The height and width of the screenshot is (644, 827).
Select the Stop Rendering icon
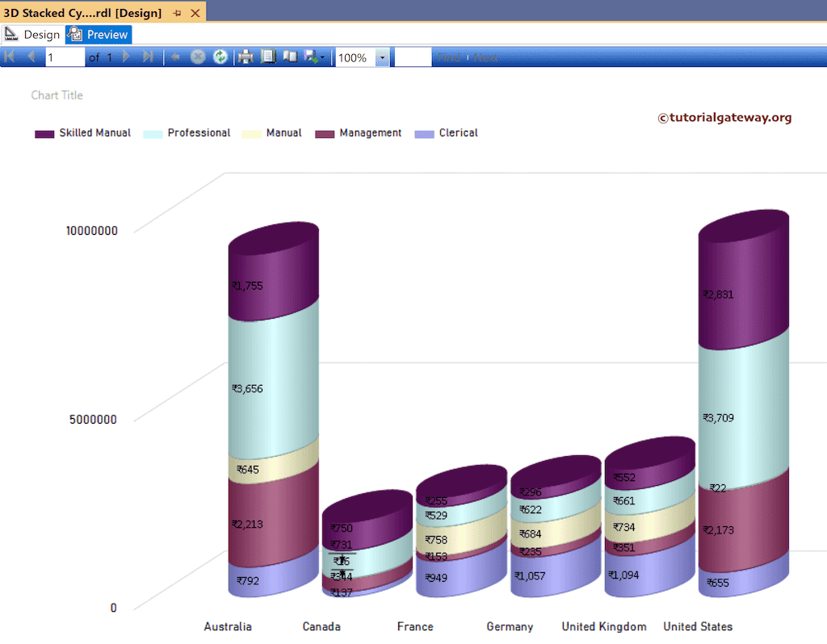coord(198,56)
